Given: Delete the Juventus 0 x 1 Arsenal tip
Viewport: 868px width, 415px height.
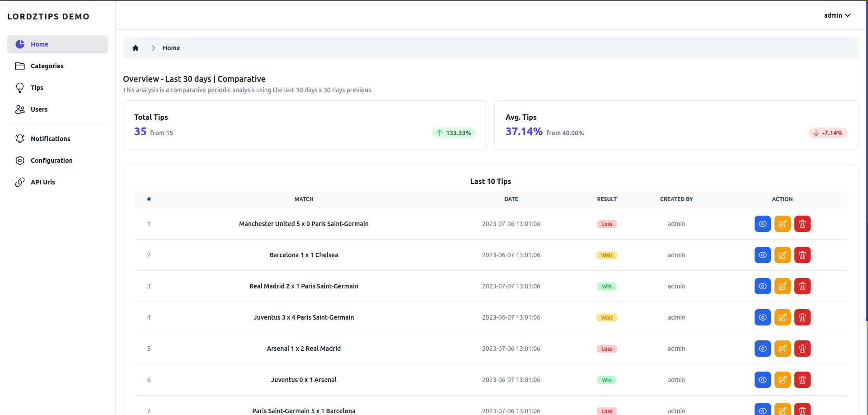Looking at the screenshot, I should coord(802,380).
